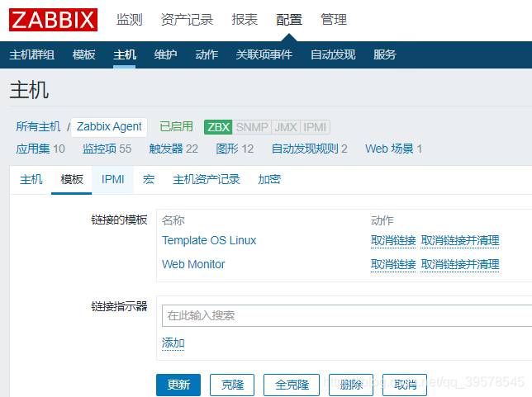
Task: Open the 维护 submenu item
Action: tap(165, 54)
